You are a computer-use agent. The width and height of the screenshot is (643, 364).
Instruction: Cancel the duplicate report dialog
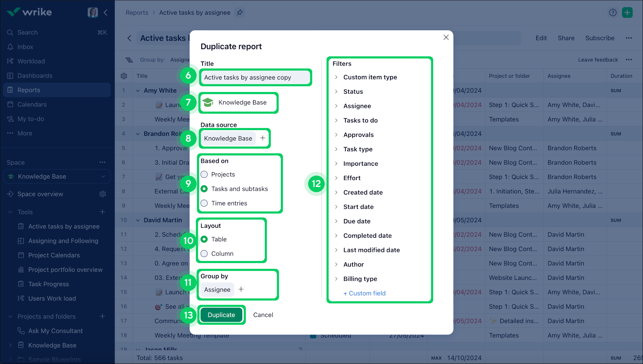click(x=263, y=315)
